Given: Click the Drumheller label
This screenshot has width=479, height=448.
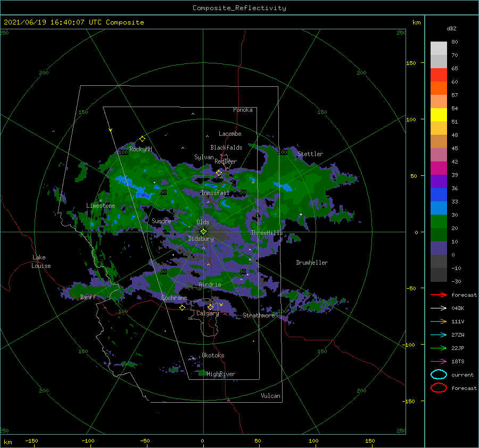Looking at the screenshot, I should coord(312,263).
